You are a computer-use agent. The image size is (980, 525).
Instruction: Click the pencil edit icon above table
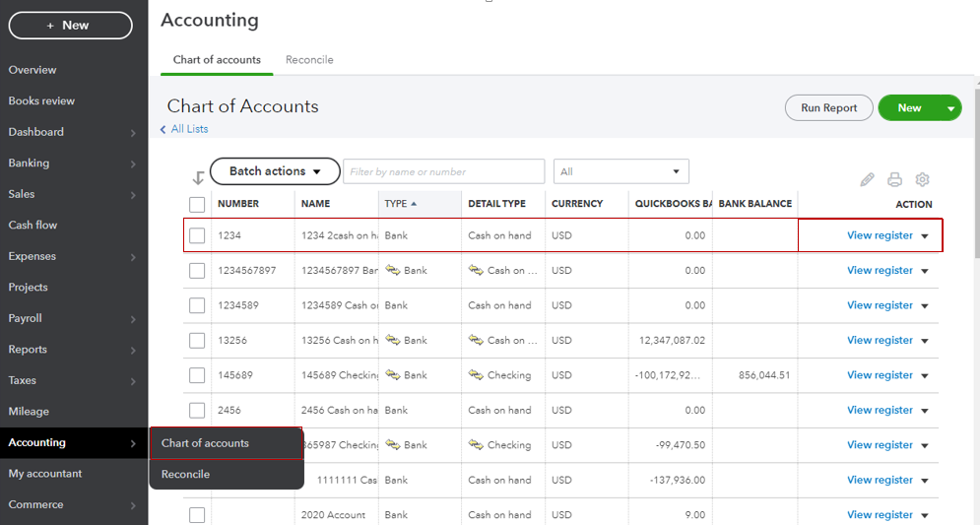[x=867, y=180]
